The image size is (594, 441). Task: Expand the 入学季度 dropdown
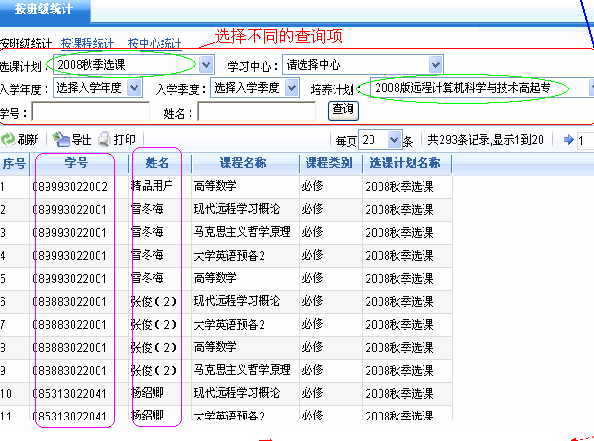point(291,88)
